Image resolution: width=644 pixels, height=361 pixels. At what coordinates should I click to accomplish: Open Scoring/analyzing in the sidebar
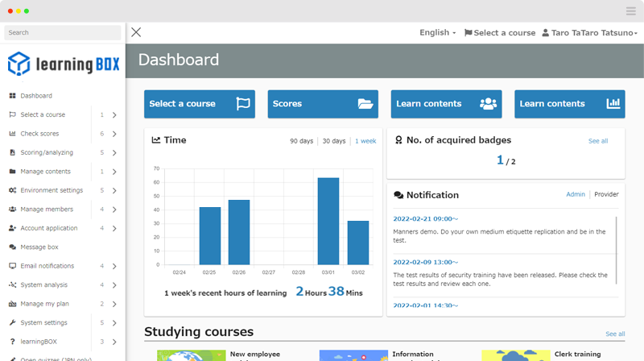click(47, 152)
